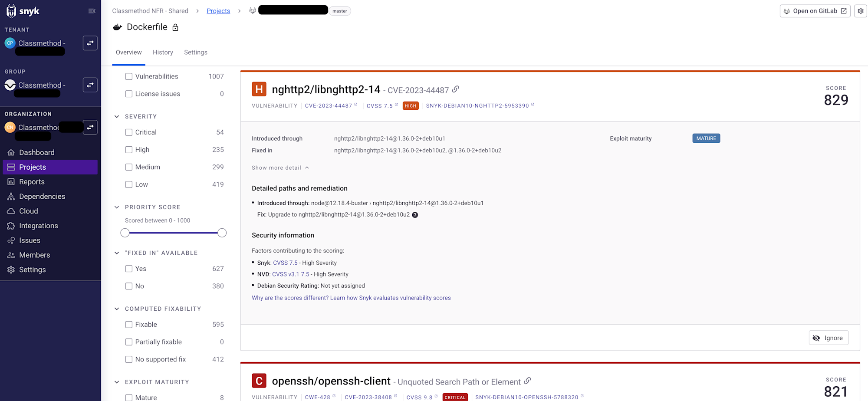Enable the High severity checkbox
This screenshot has width=868, height=401.
(129, 150)
